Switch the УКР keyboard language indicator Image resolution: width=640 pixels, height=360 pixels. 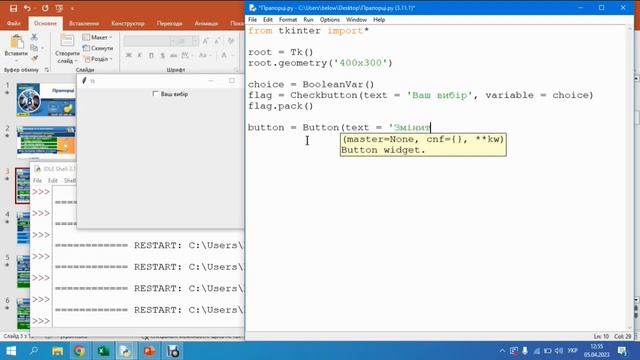pyautogui.click(x=573, y=351)
